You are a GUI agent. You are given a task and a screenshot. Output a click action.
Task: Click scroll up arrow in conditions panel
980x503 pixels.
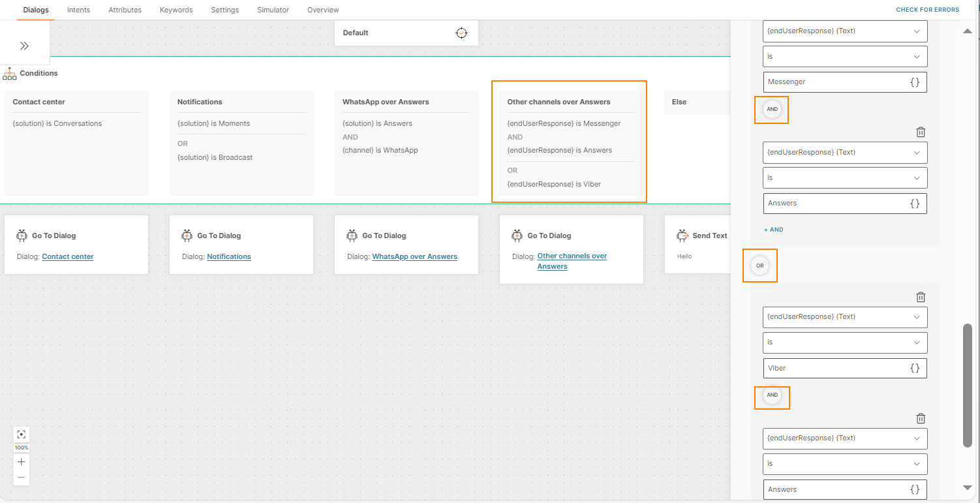tap(968, 31)
